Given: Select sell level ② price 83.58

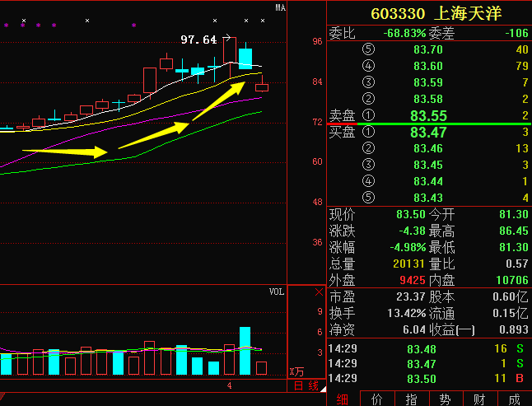Looking at the screenshot, I should click(x=428, y=99).
